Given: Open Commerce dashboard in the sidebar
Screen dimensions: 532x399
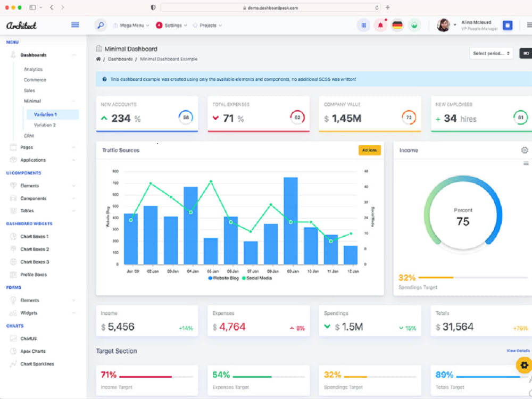Looking at the screenshot, I should click(35, 80).
